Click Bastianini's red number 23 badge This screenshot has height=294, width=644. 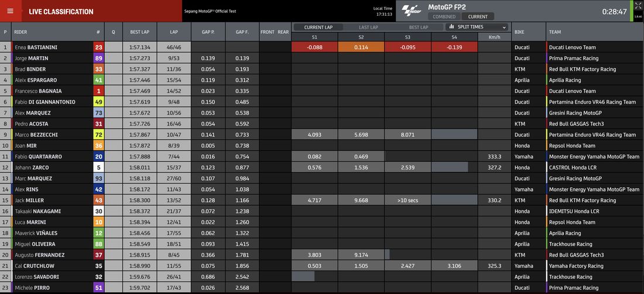(98, 47)
